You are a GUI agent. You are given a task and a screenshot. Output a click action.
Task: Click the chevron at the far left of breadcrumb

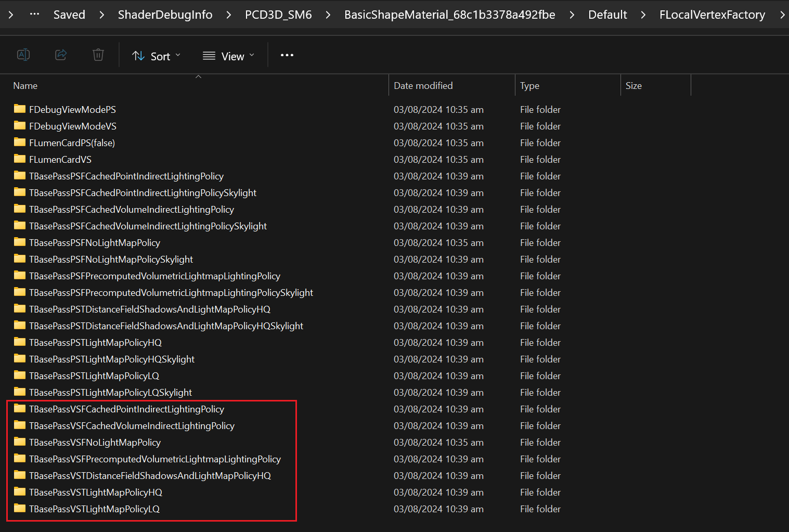point(10,14)
